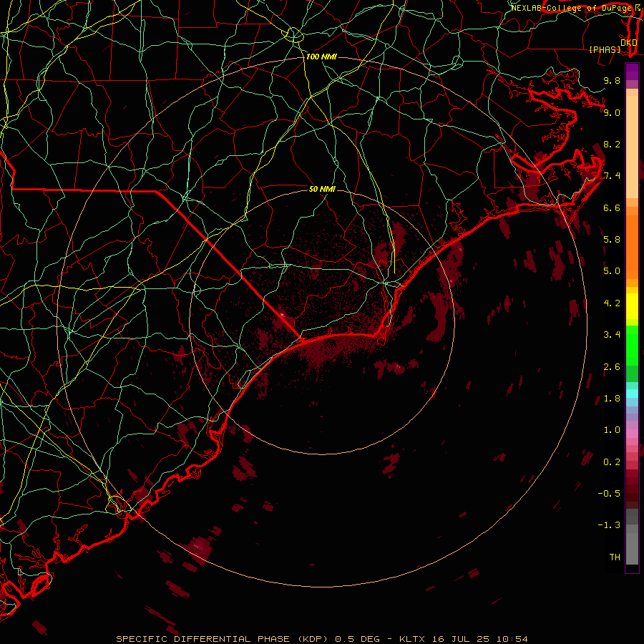The image size is (644, 644).
Task: Click the NEXLAB-College of DuPage credit text
Action: pyautogui.click(x=572, y=8)
